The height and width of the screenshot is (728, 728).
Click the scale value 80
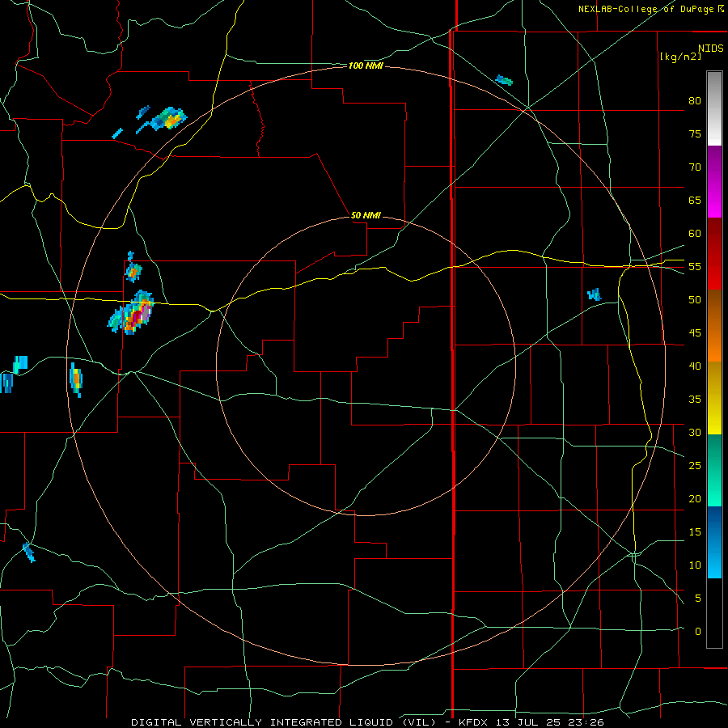tap(695, 101)
